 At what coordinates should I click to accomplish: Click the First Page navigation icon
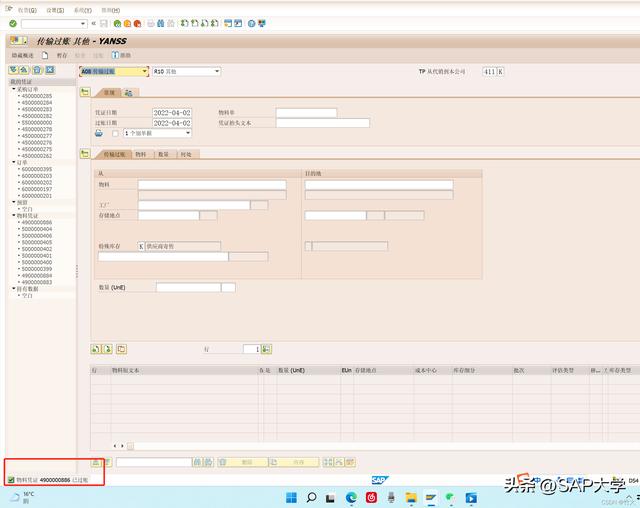coord(184,24)
